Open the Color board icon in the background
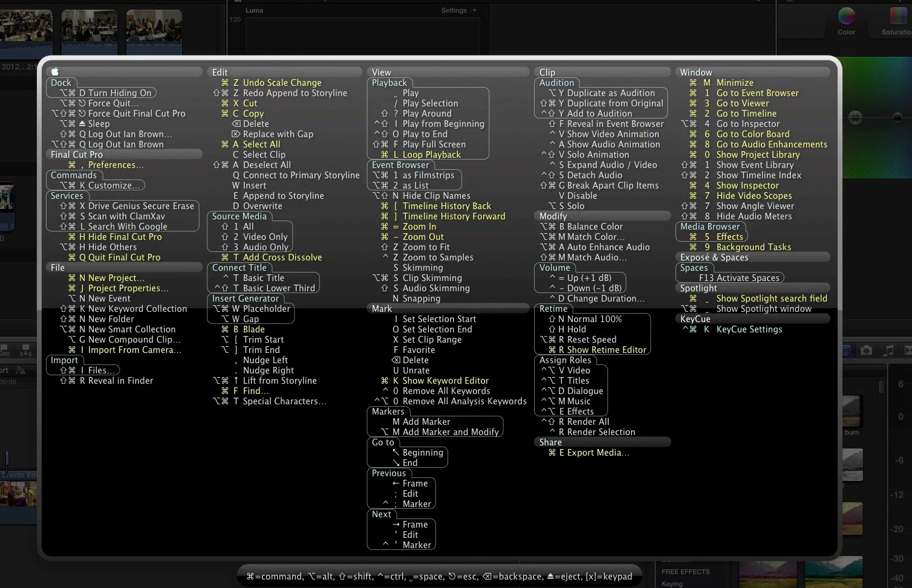The image size is (912, 588). 846,16
